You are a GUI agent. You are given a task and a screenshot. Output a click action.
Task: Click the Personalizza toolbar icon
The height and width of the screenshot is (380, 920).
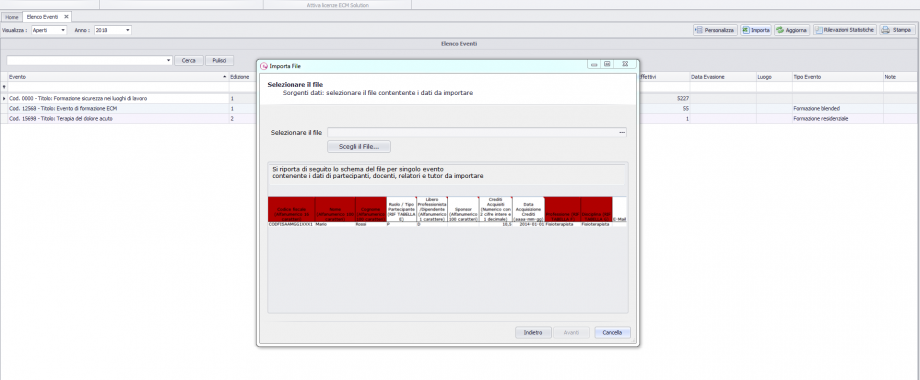coord(699,30)
